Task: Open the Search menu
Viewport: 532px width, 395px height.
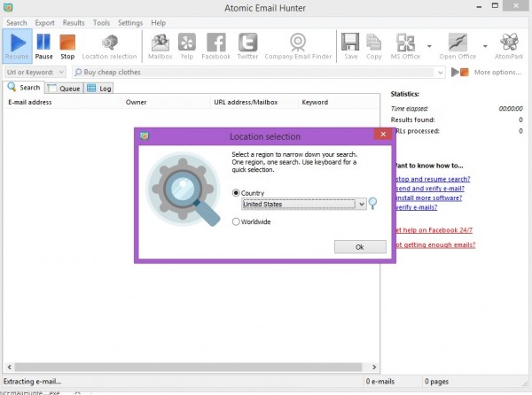Action: pyautogui.click(x=17, y=23)
